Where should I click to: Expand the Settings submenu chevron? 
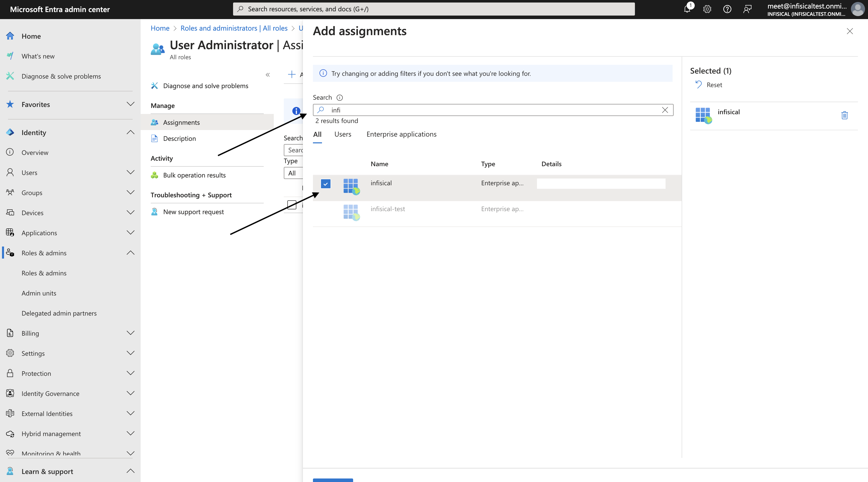click(130, 353)
